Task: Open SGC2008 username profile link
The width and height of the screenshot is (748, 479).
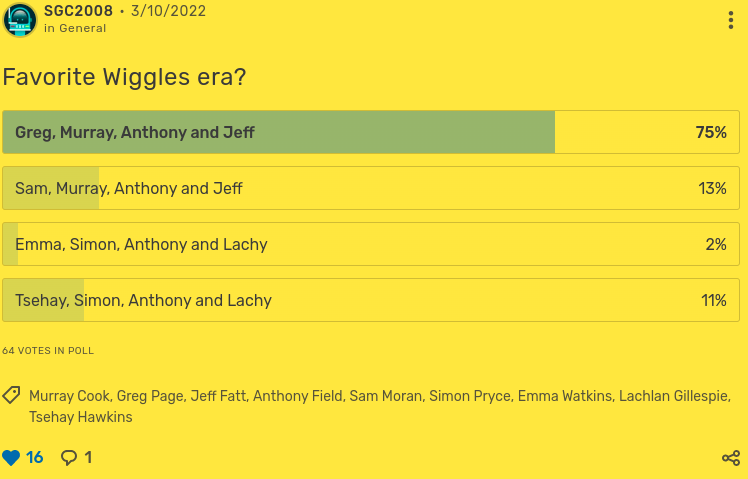Action: 78,11
